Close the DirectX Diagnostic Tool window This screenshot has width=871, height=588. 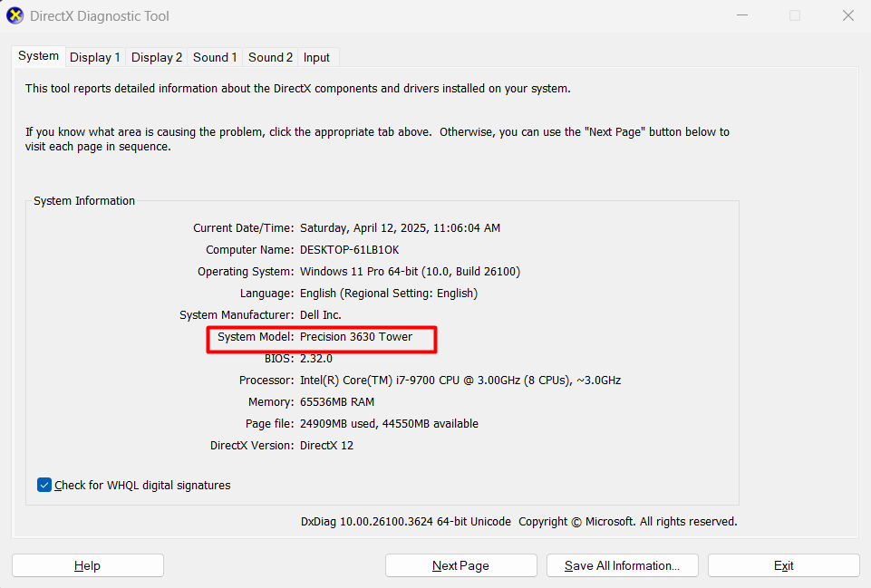847,15
